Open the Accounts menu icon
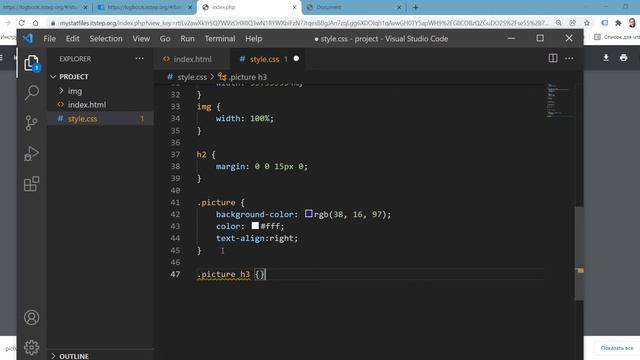640x360 pixels. tap(31, 318)
